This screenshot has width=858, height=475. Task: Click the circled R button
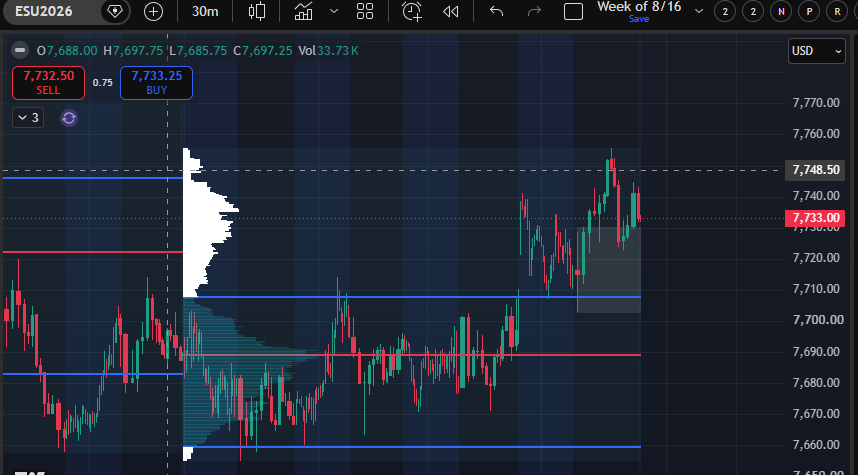pyautogui.click(x=837, y=11)
